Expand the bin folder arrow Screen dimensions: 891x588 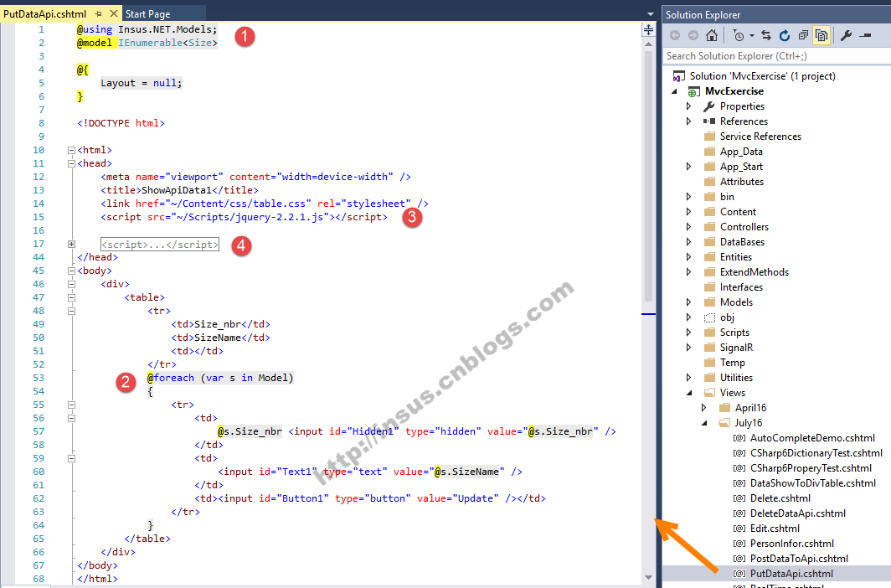pyautogui.click(x=688, y=197)
